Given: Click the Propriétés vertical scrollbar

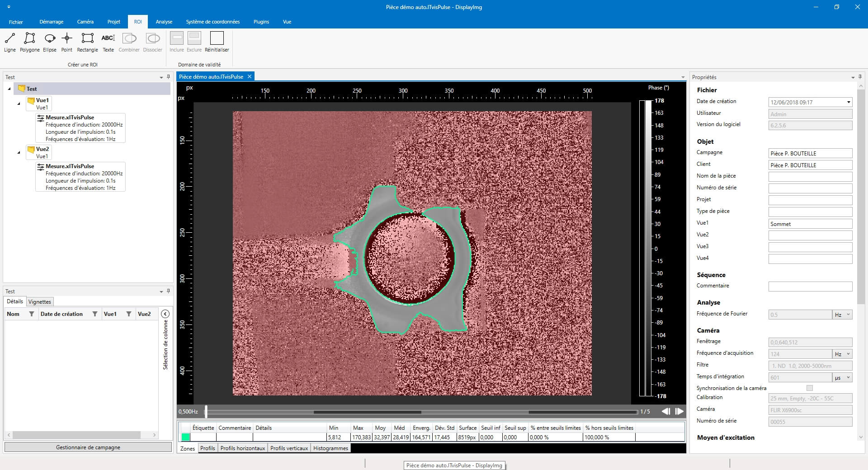Looking at the screenshot, I should [x=860, y=197].
